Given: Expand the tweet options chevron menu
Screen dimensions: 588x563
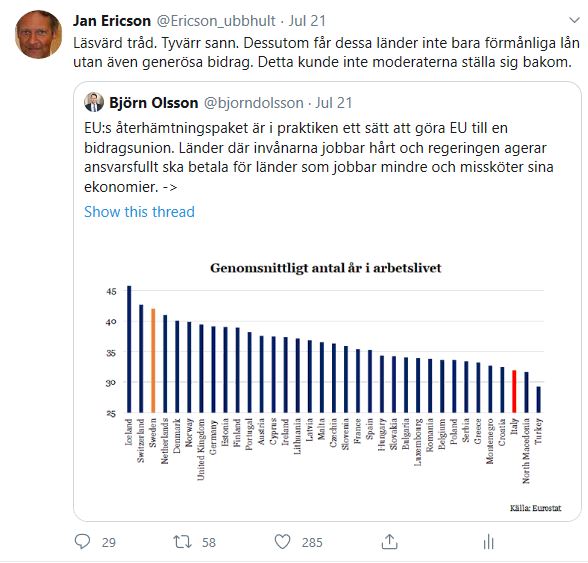Looking at the screenshot, I should (x=574, y=20).
